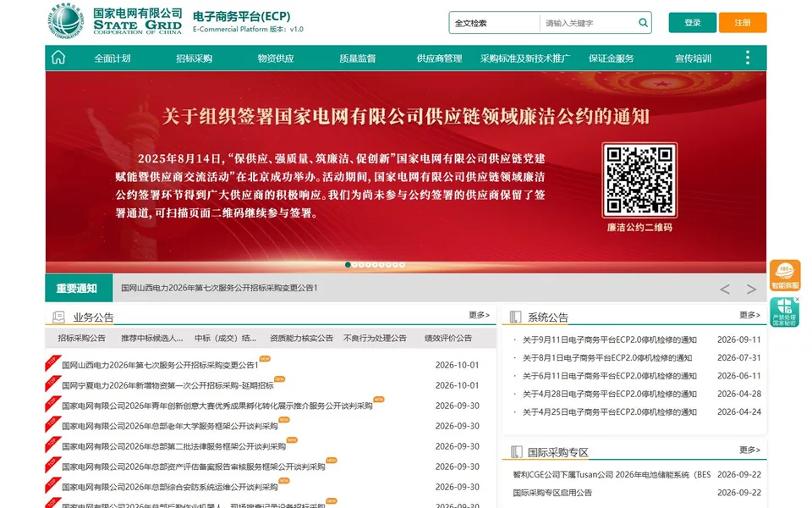Click TOP ribbon beside 第二批法律服务 announcement
Image resolution: width=812 pixels, height=508 pixels.
click(52, 444)
